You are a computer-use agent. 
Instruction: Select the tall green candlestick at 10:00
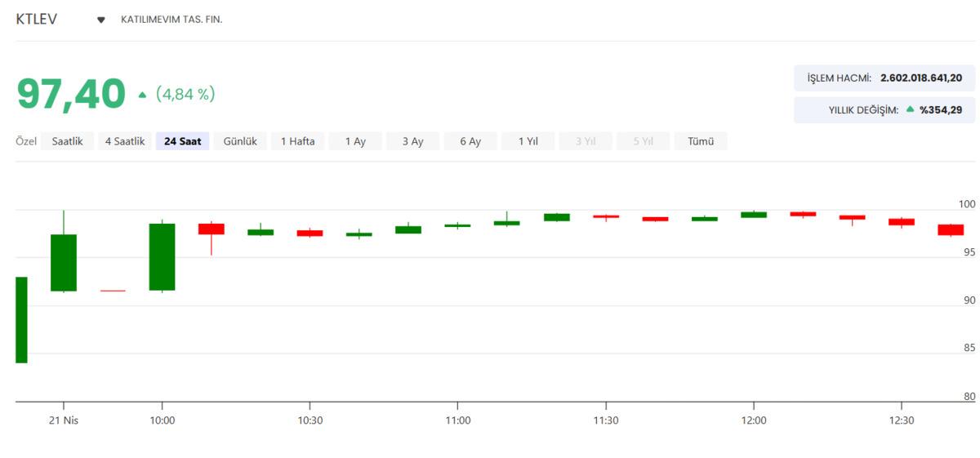point(162,256)
